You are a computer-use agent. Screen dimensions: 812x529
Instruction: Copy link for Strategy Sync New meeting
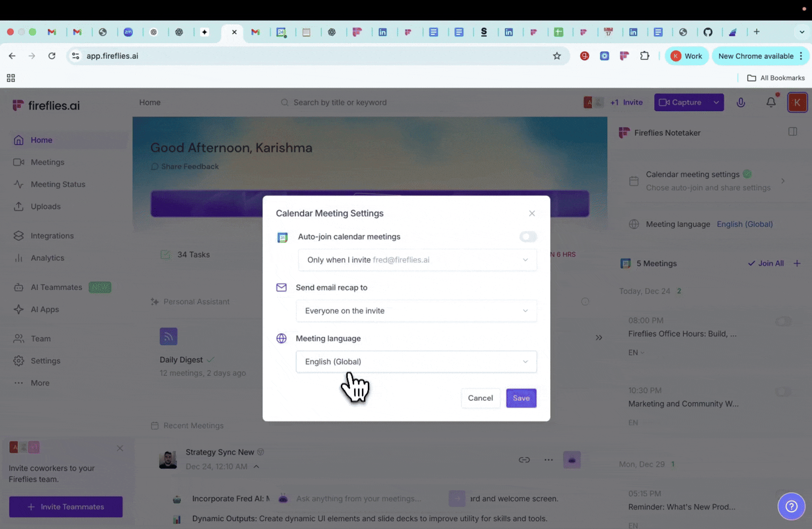pyautogui.click(x=524, y=460)
